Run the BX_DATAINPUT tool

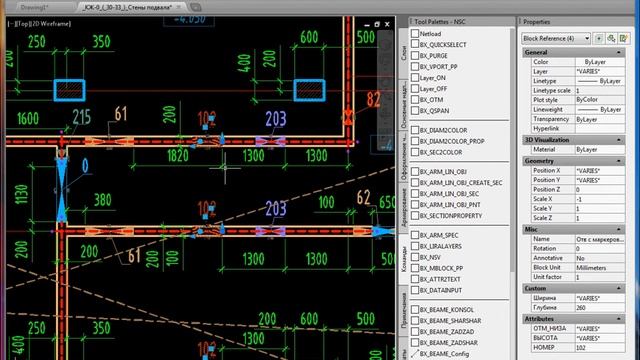click(436, 291)
